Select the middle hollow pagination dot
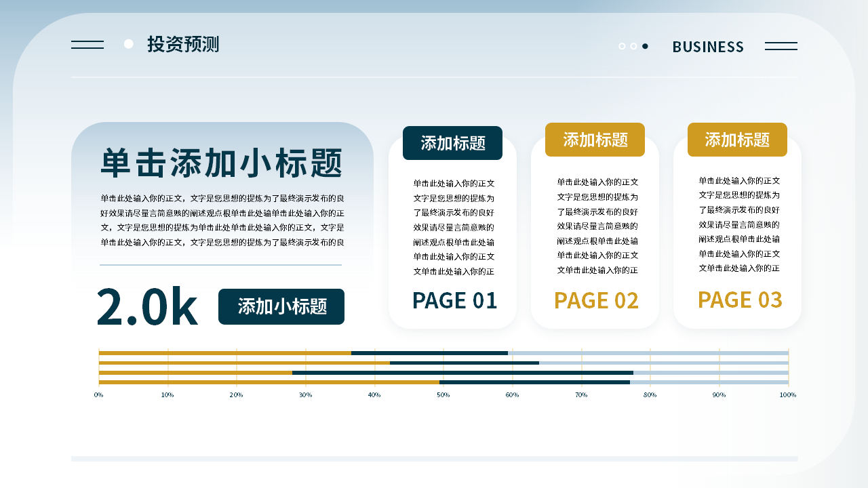The image size is (868, 488). [633, 46]
